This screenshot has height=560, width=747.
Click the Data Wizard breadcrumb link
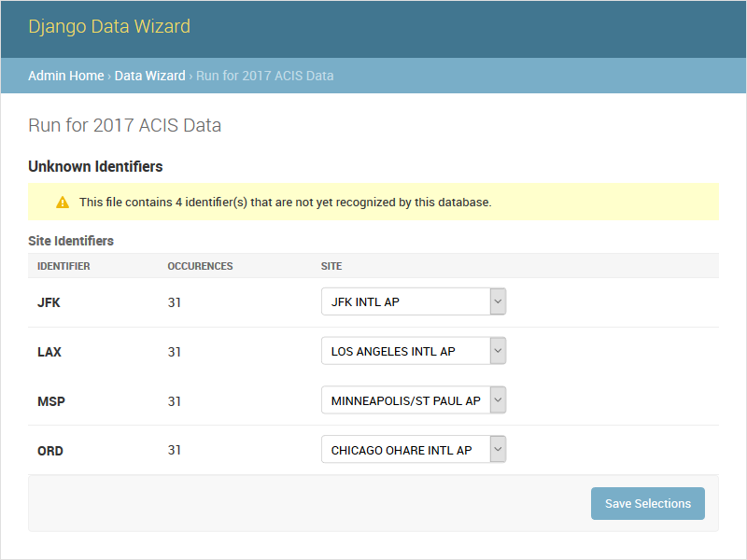click(x=149, y=76)
